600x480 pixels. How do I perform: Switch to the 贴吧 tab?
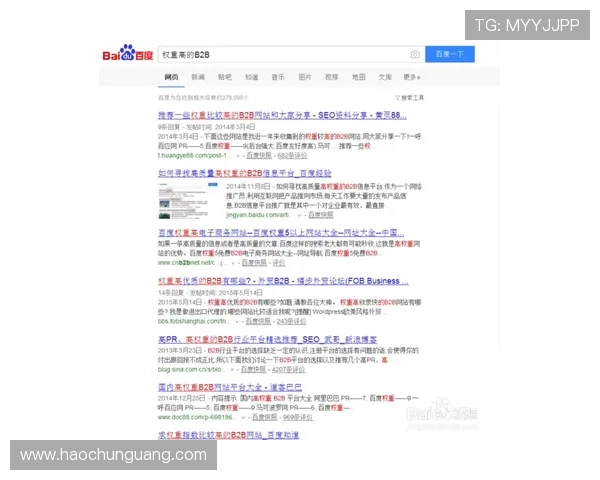pos(225,77)
